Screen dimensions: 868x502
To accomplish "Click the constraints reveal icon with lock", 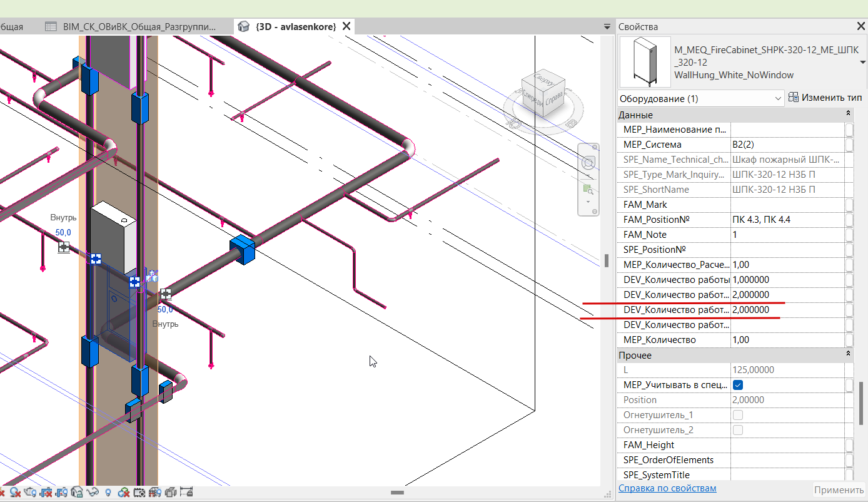I will pos(184,493).
